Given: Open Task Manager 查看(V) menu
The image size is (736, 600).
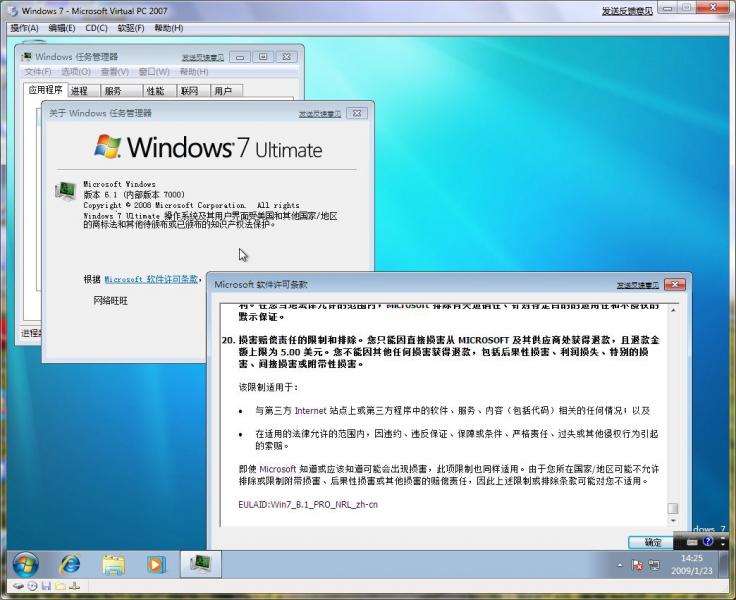Looking at the screenshot, I should tap(115, 72).
